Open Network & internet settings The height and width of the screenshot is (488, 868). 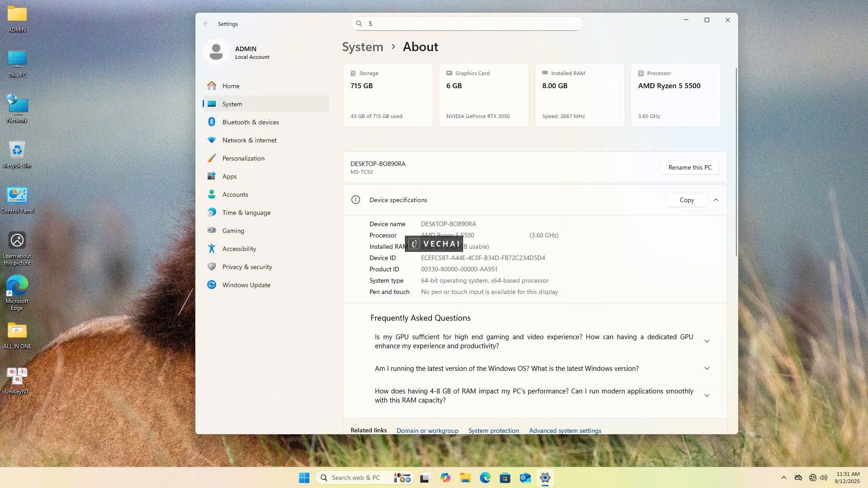click(x=249, y=140)
